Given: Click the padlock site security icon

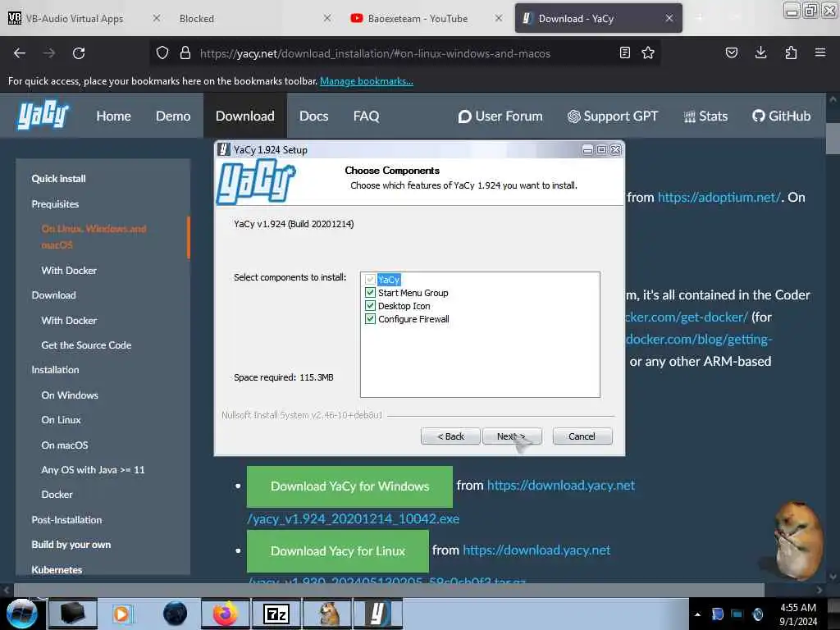Looking at the screenshot, I should [185, 53].
